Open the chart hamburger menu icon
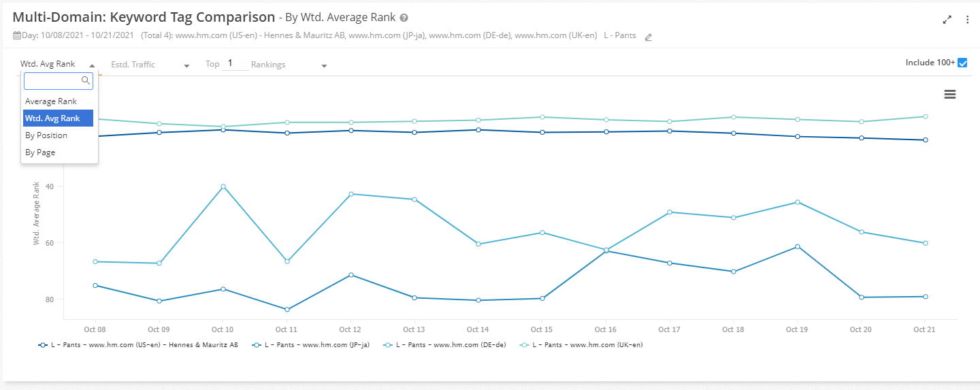This screenshot has width=980, height=390. [x=950, y=95]
